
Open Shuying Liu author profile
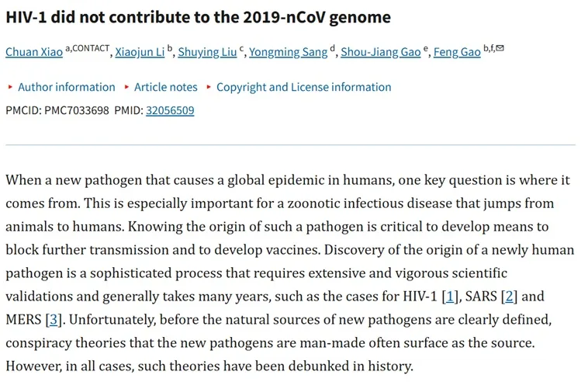[x=207, y=53]
